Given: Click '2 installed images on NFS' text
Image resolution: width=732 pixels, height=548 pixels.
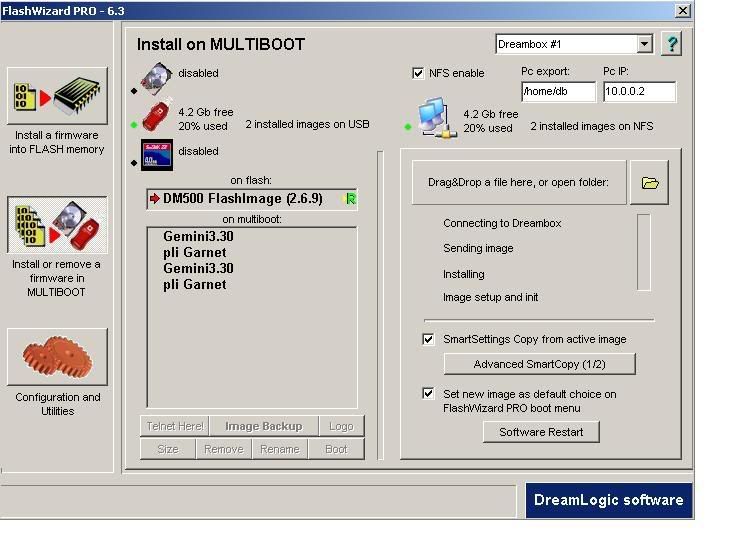Looking at the screenshot, I should [591, 126].
